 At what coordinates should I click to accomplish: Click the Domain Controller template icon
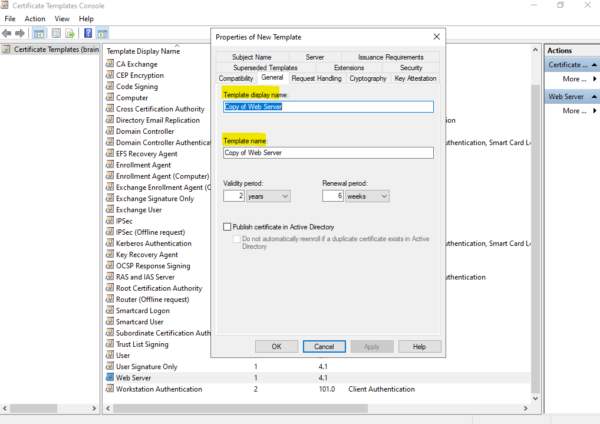tap(110, 131)
